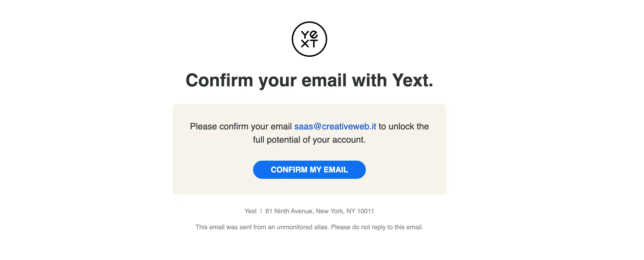Open the saas@creativeweb.it email link
This screenshot has height=260, width=644.
[335, 126]
